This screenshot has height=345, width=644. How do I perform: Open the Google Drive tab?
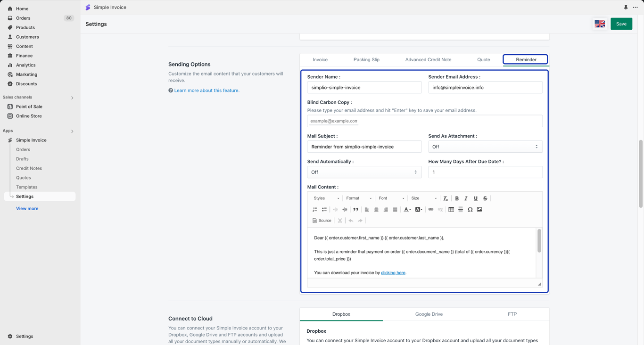click(429, 314)
